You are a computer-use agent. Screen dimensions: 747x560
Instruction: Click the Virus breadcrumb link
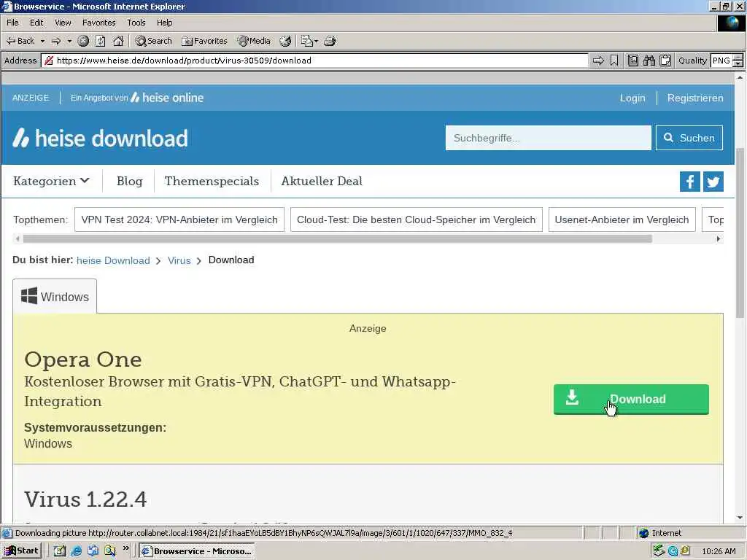pos(179,260)
